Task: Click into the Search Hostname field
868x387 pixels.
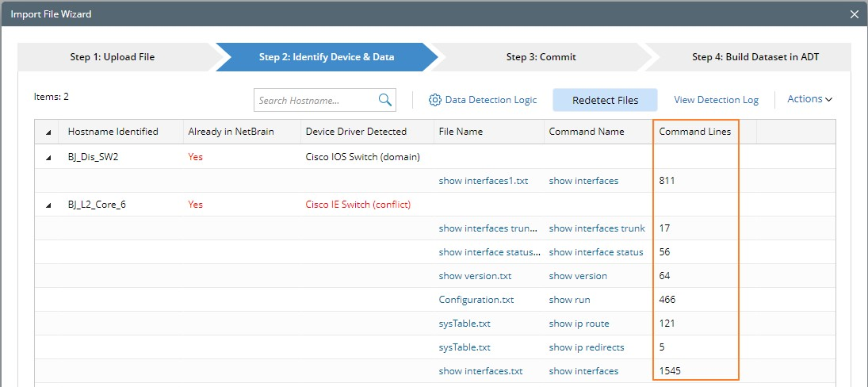Action: click(315, 101)
